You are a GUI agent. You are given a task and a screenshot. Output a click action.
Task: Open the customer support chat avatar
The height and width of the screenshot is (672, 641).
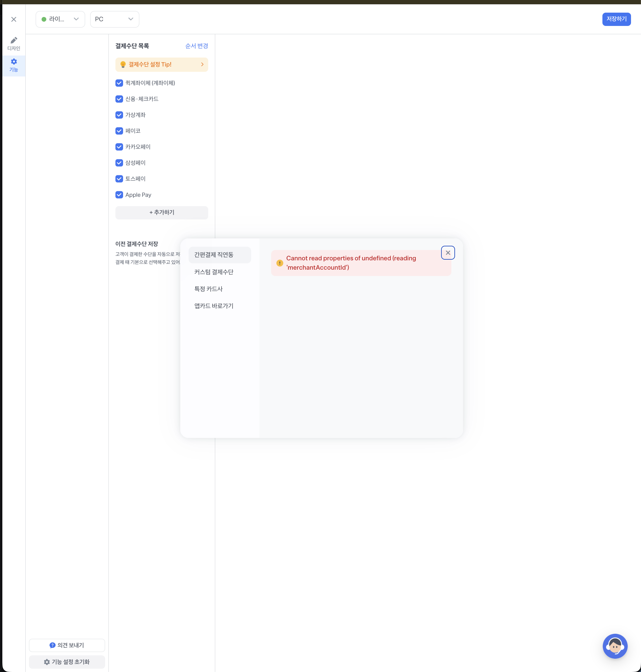tap(615, 646)
